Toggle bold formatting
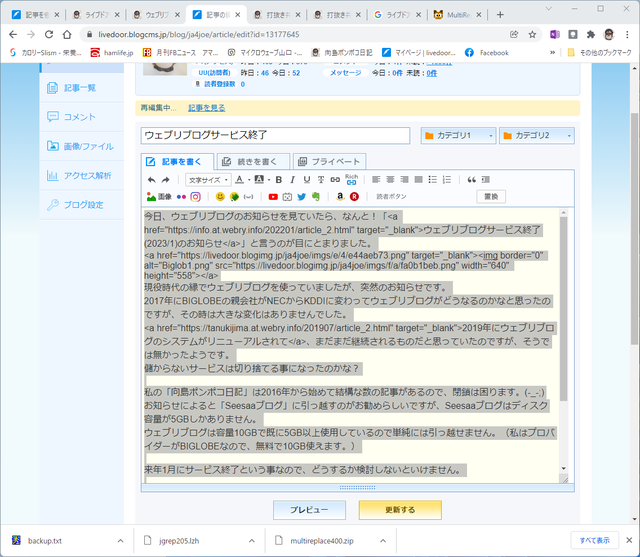640x557 pixels. [x=279, y=180]
